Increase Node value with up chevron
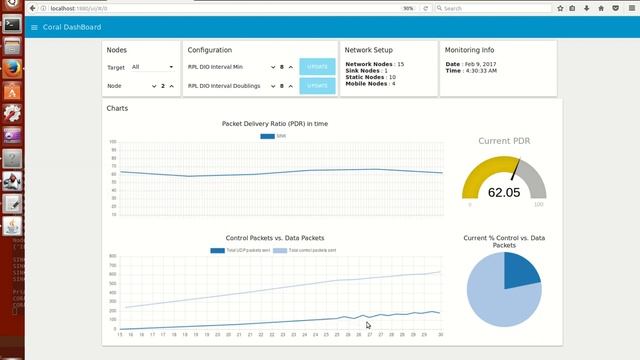640x360 pixels. pyautogui.click(x=172, y=86)
